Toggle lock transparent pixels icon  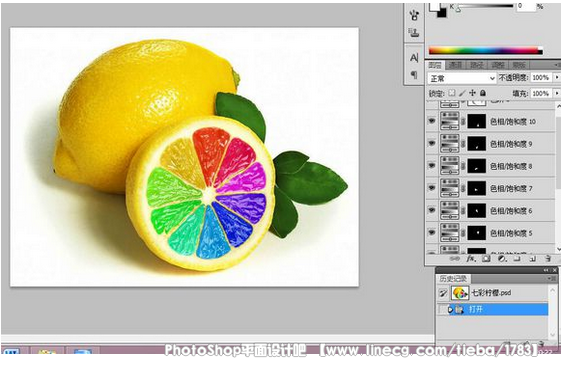coord(452,93)
